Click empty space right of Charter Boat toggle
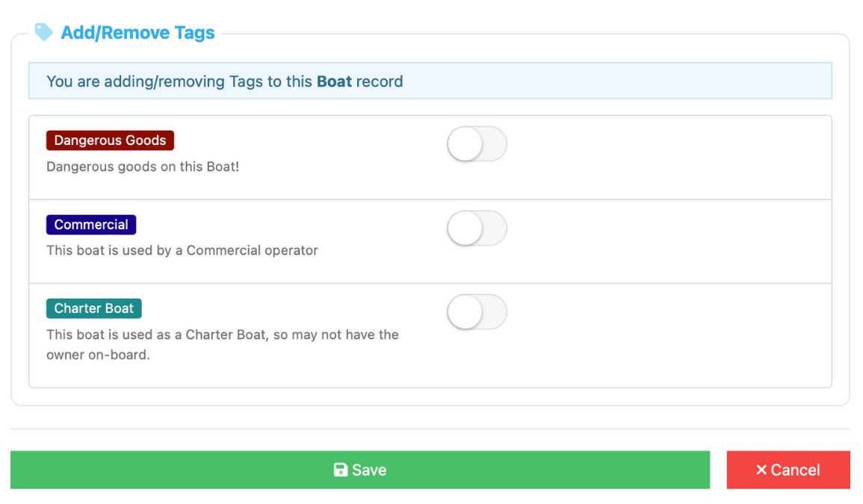 click(x=665, y=335)
